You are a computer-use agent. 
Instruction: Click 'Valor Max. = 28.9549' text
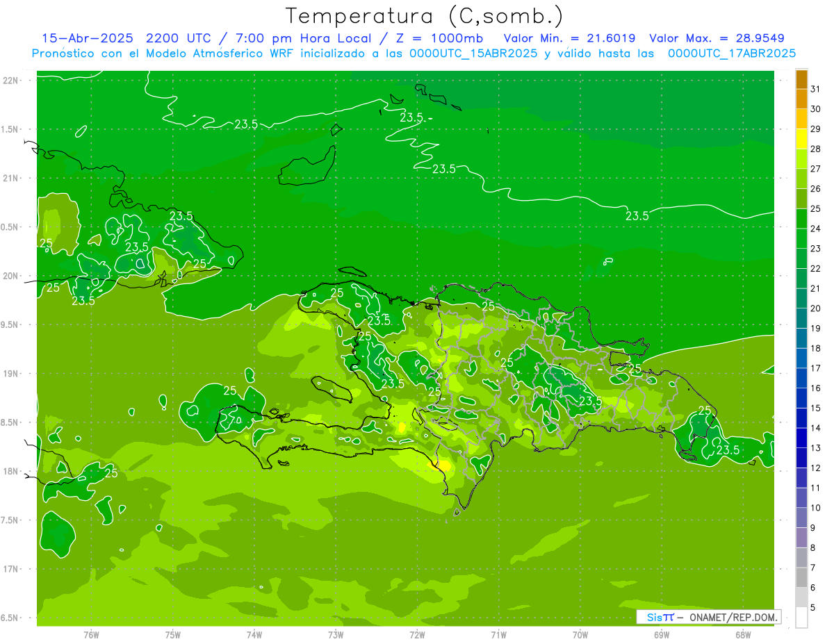[717, 38]
